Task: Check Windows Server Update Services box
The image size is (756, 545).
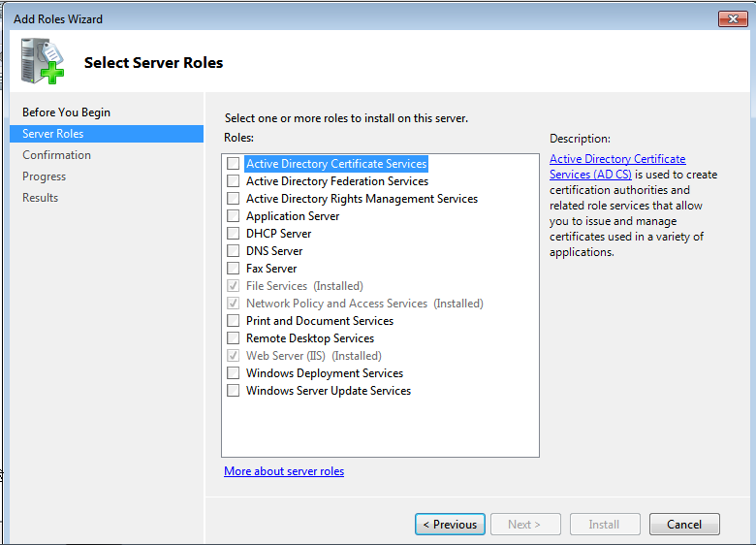Action: click(x=234, y=390)
